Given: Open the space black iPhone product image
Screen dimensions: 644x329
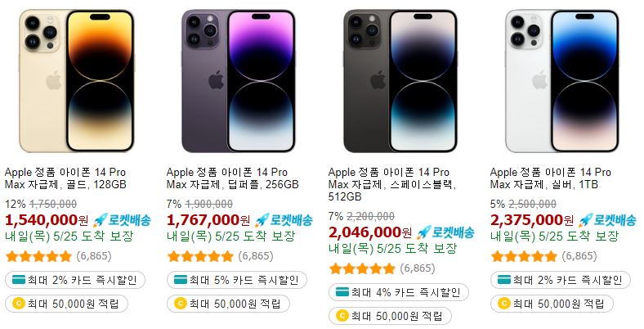Looking at the screenshot, I should [x=400, y=80].
